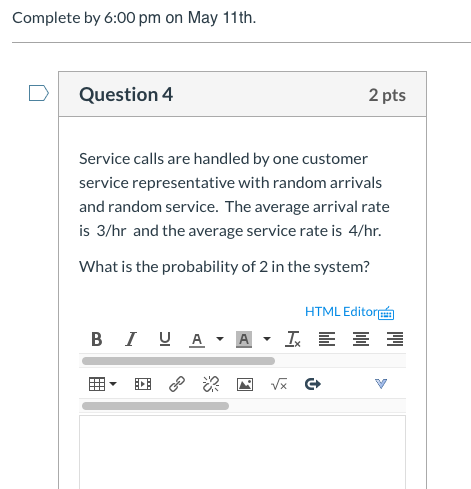Apply the background highlight color button
This screenshot has height=489, width=471.
(x=244, y=339)
